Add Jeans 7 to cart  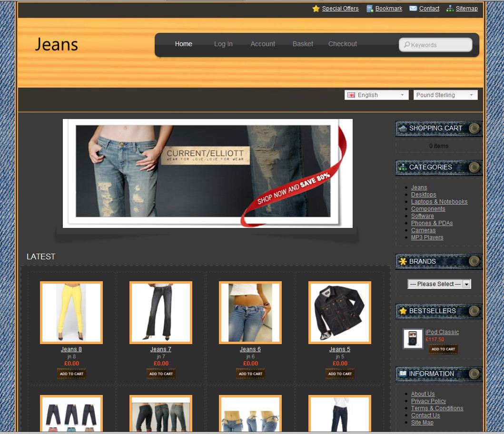coord(161,374)
